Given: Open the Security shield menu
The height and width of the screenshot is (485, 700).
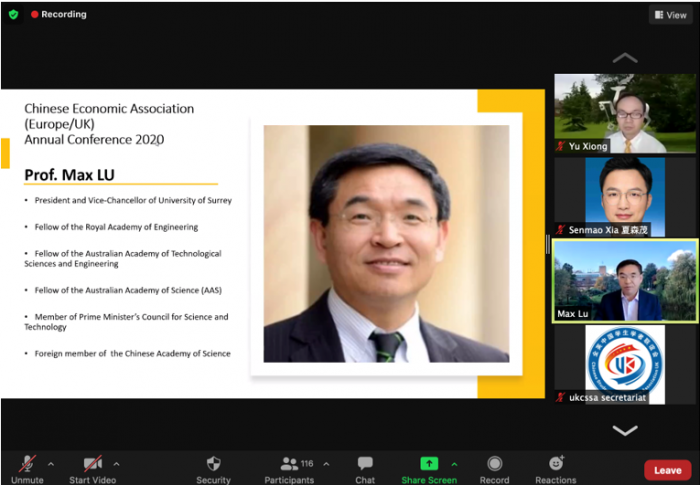Looking at the screenshot, I should coord(213,469).
